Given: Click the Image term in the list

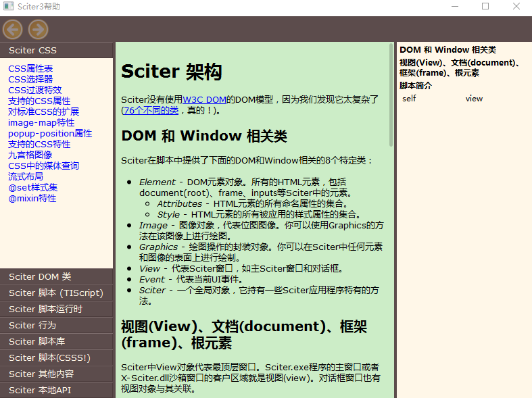Looking at the screenshot, I should click(x=153, y=226).
